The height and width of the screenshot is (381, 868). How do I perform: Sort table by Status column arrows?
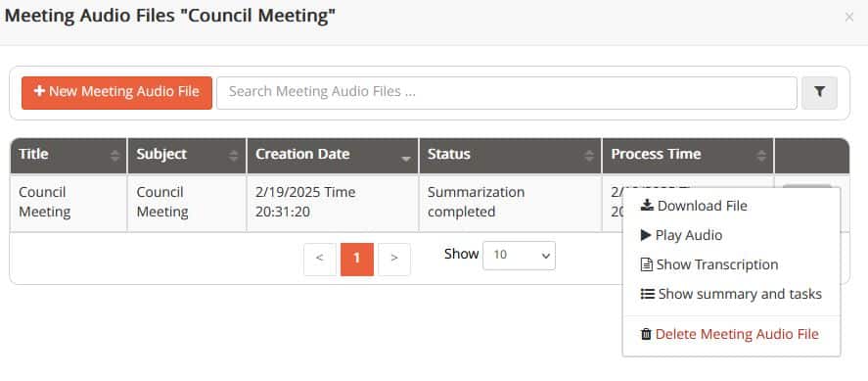tap(589, 156)
